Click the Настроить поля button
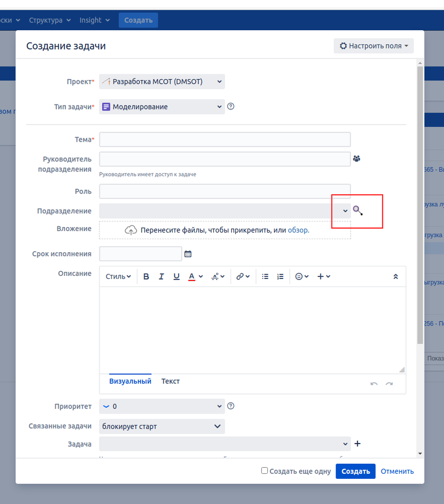 tap(373, 46)
